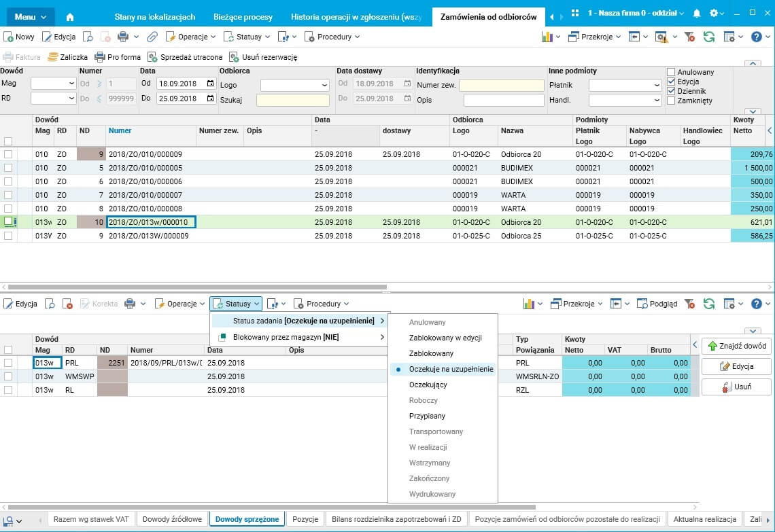Enable the Anulowany checkbox
775x532 pixels.
tap(671, 72)
